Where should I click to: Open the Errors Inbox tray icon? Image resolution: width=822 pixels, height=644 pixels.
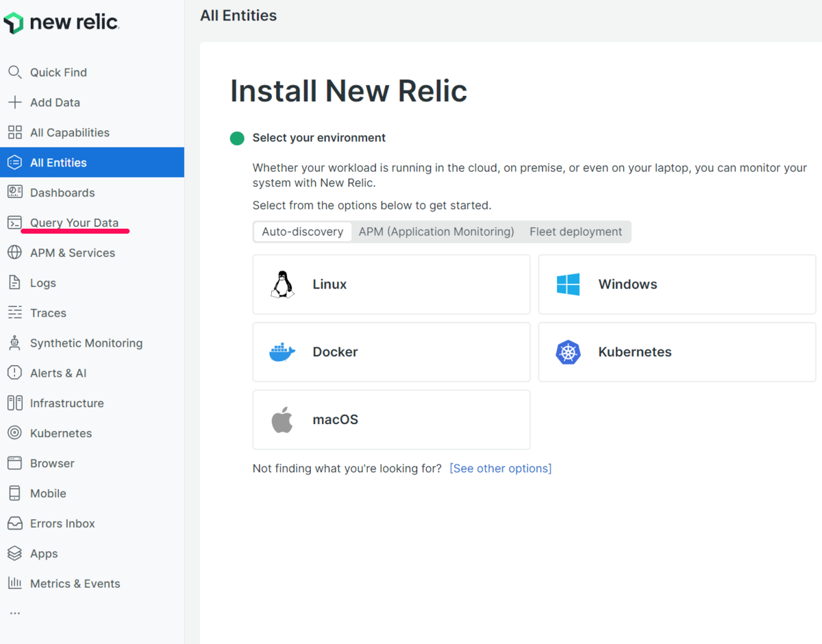(14, 523)
